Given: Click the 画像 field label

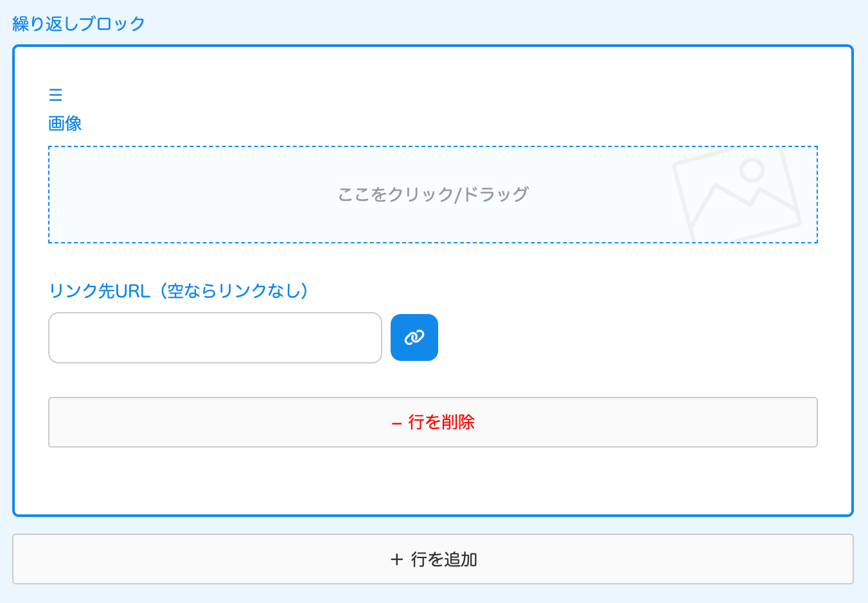Looking at the screenshot, I should point(65,123).
